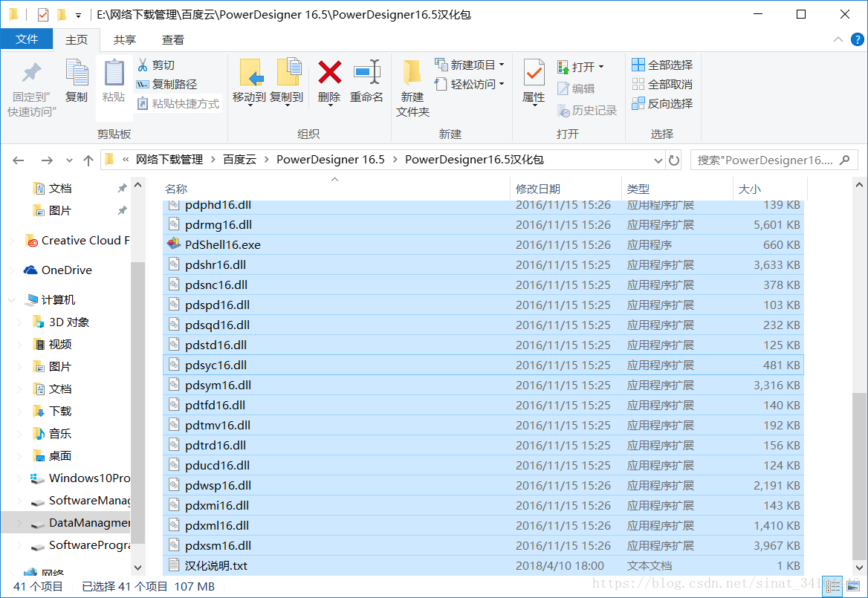Switch to the 查看 (View) tab
This screenshot has height=598, width=868.
[172, 40]
